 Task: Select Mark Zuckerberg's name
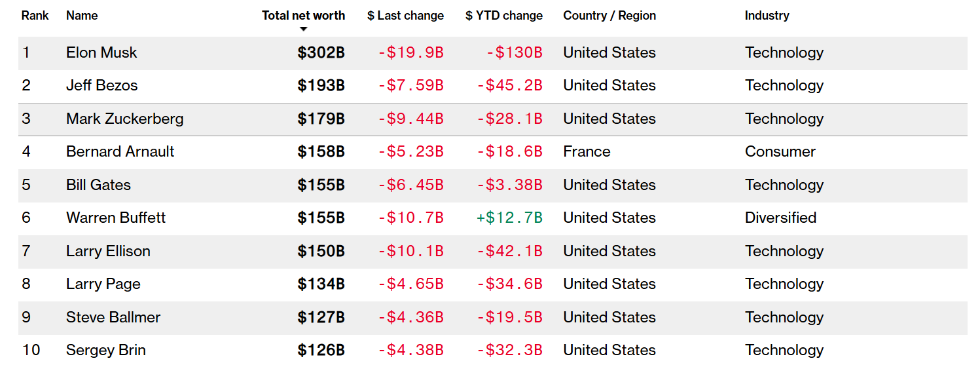point(124,119)
